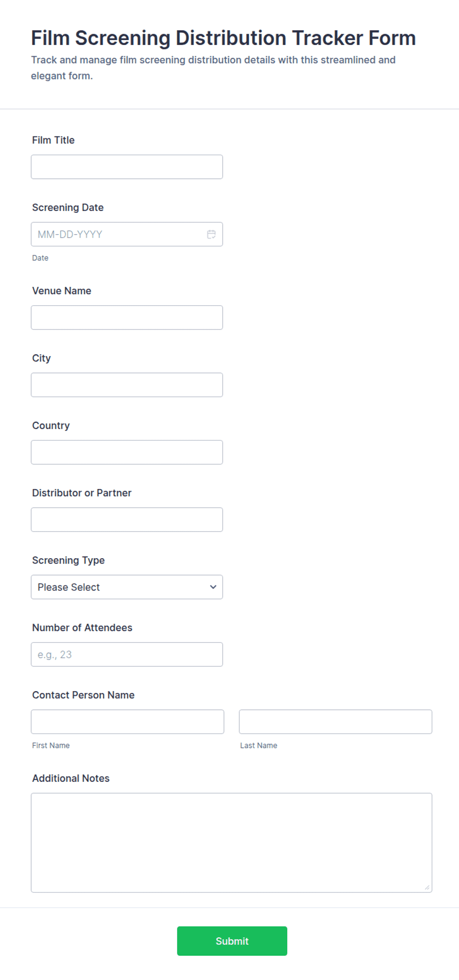Click the Film Title input field
Image resolution: width=459 pixels, height=980 pixels.
tap(127, 167)
